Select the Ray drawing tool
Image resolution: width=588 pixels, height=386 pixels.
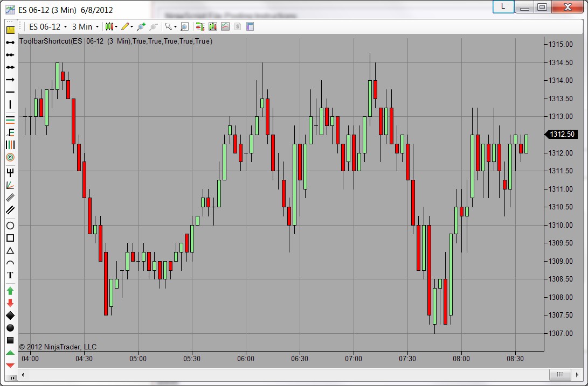point(10,55)
